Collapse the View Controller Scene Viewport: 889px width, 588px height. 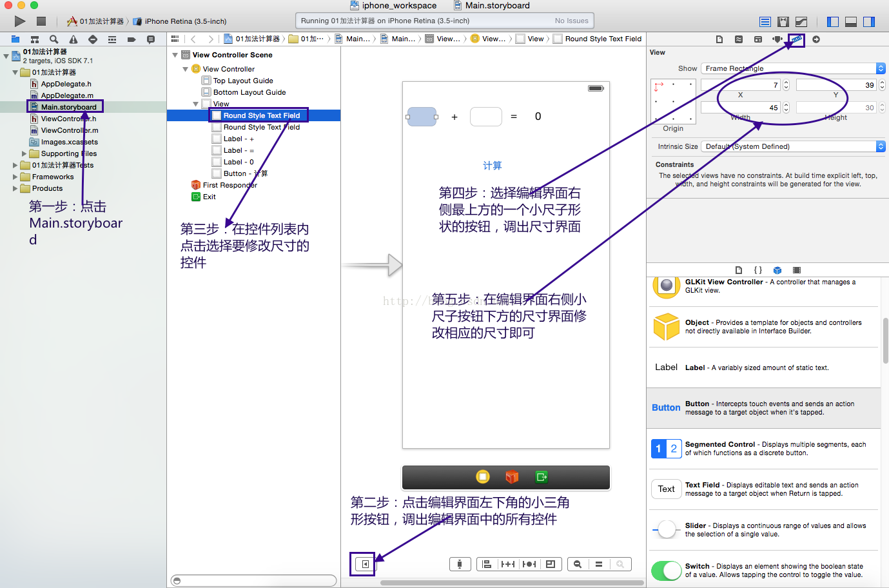tap(175, 55)
